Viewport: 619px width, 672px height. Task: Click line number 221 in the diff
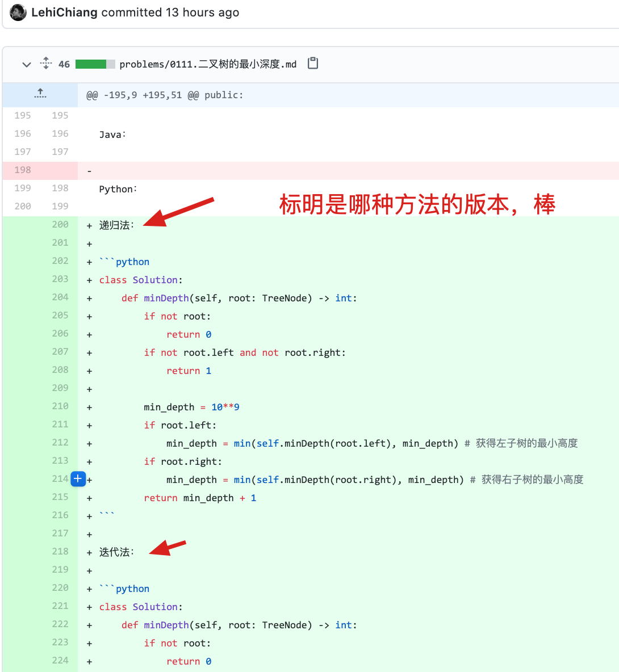[x=60, y=606]
